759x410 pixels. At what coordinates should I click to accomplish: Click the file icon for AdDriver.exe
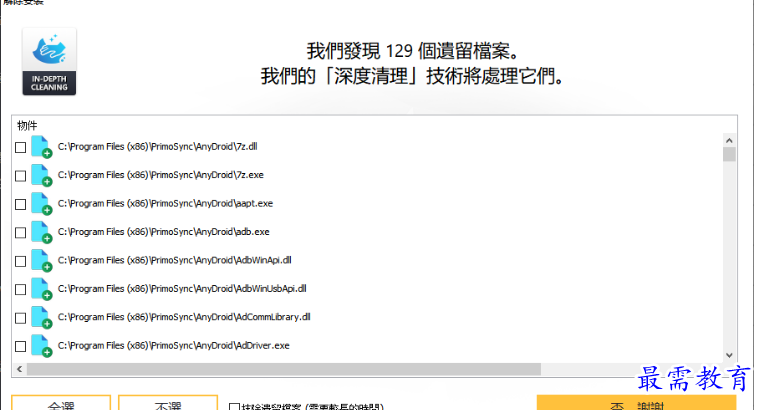[42, 346]
